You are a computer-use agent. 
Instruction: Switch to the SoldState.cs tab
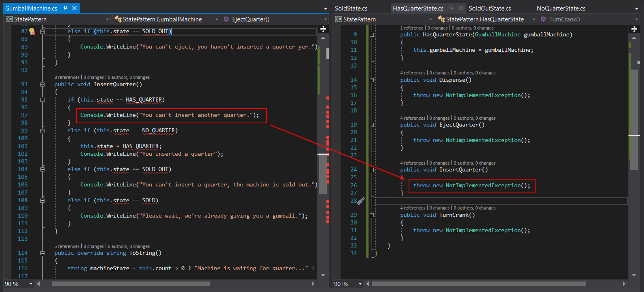(x=351, y=8)
